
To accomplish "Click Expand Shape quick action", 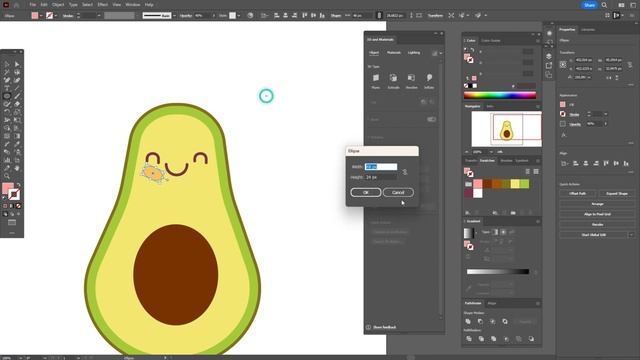I will [616, 193].
